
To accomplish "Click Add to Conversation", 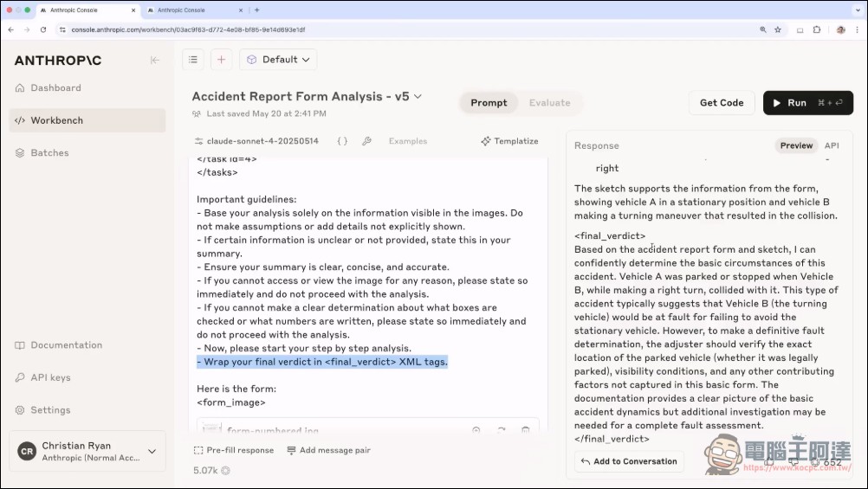I will [x=630, y=461].
